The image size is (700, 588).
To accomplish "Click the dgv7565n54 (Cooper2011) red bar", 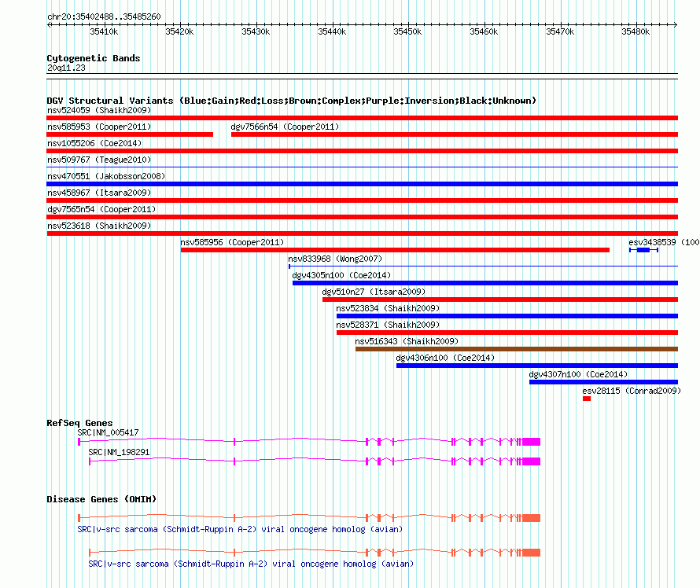I will pyautogui.click(x=362, y=217).
